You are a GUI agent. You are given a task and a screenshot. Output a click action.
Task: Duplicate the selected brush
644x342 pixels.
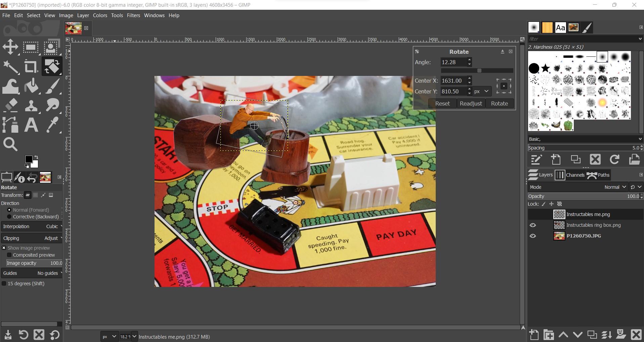tap(575, 159)
